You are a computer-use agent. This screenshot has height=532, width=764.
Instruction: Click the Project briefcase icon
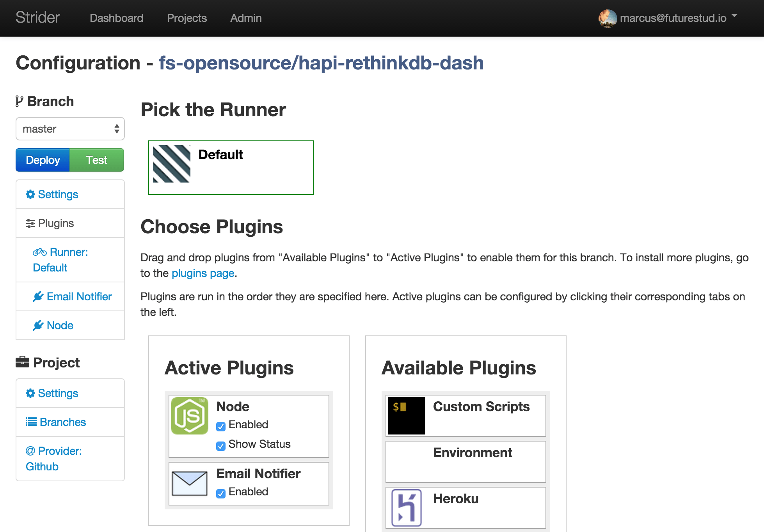click(x=22, y=362)
